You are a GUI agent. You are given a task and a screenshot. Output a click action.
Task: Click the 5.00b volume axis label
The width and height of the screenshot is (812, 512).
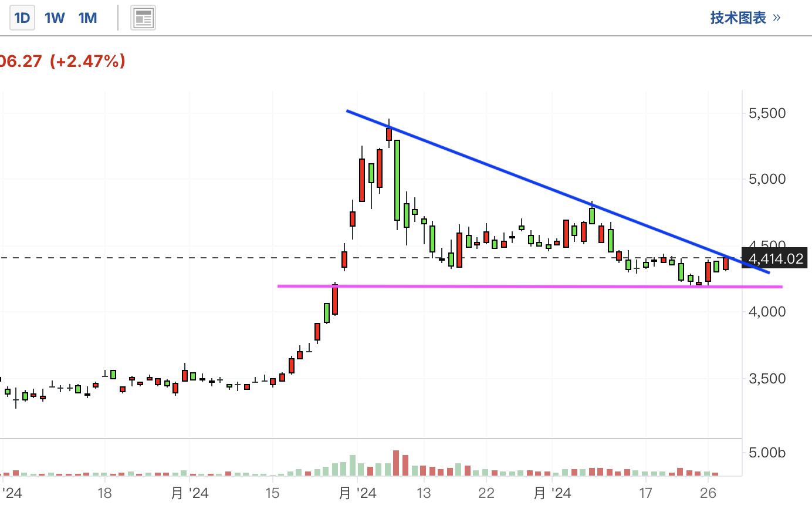click(x=767, y=453)
